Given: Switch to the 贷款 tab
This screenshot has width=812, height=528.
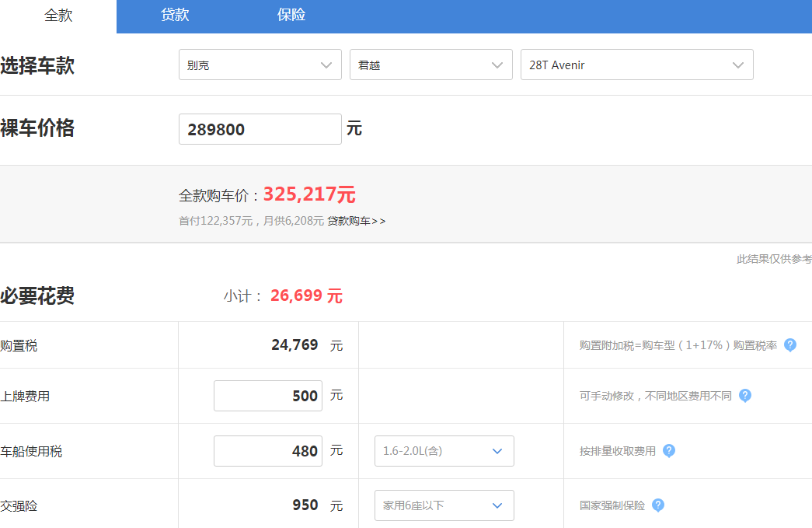Looking at the screenshot, I should (x=175, y=15).
